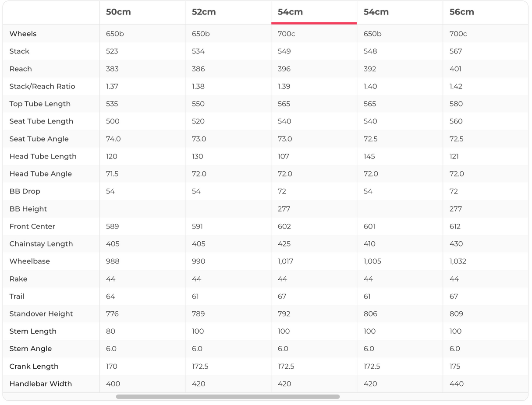The image size is (532, 405).
Task: Click the 175 crank length value
Action: (x=455, y=366)
